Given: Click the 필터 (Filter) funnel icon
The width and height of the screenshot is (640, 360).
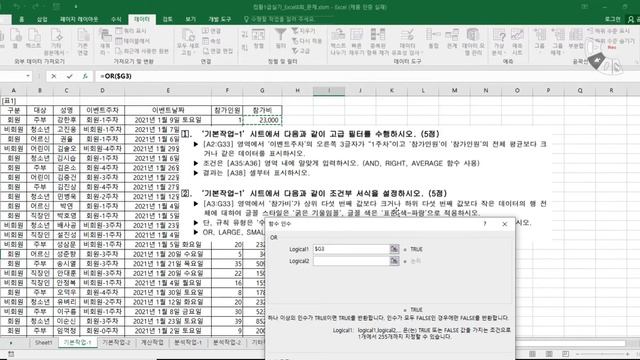Looking at the screenshot, I should [x=280, y=39].
